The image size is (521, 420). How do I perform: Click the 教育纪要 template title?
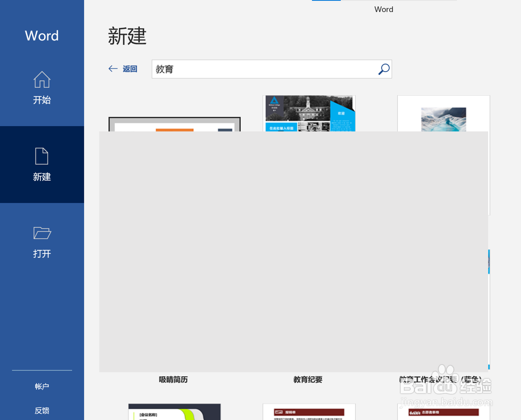(307, 379)
